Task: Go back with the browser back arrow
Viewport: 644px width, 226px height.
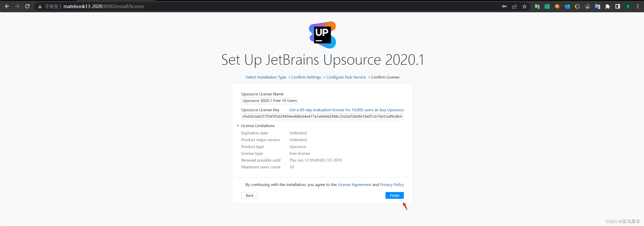Action: (x=7, y=6)
